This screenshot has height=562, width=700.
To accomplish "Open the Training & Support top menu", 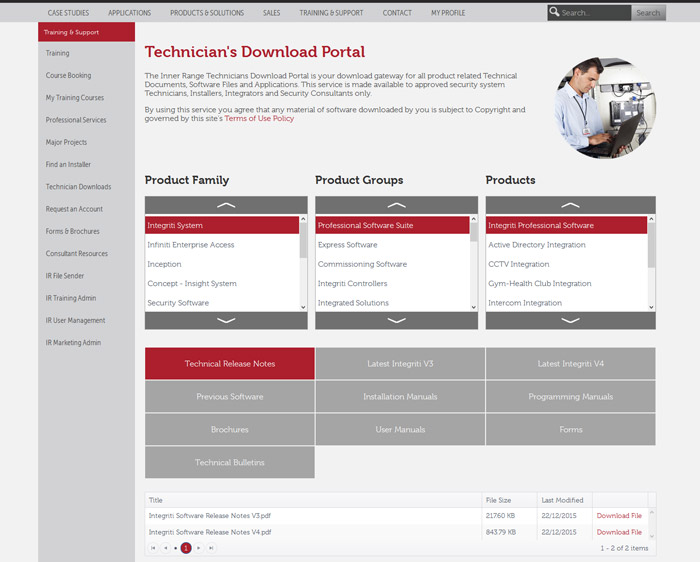I will click(331, 13).
